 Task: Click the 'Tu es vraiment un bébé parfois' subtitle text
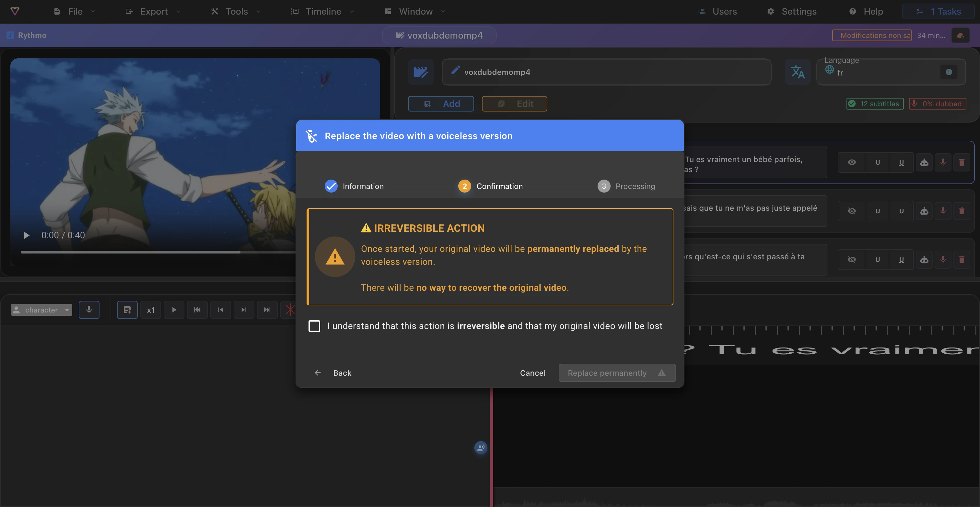743,164
